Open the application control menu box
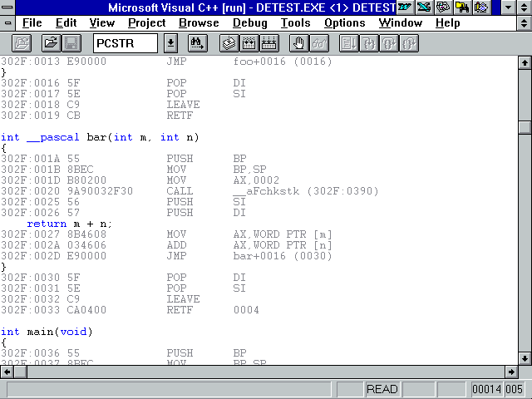The image size is (532, 399). pos(7,7)
